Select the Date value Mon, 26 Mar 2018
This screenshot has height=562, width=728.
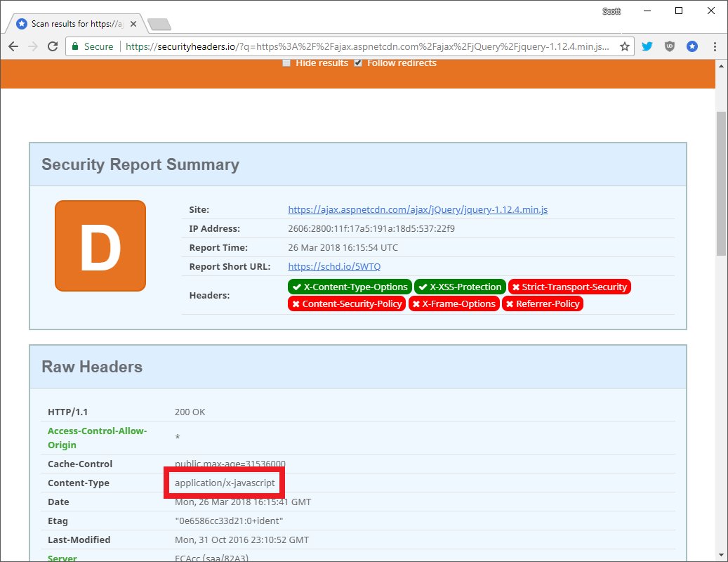click(x=243, y=502)
